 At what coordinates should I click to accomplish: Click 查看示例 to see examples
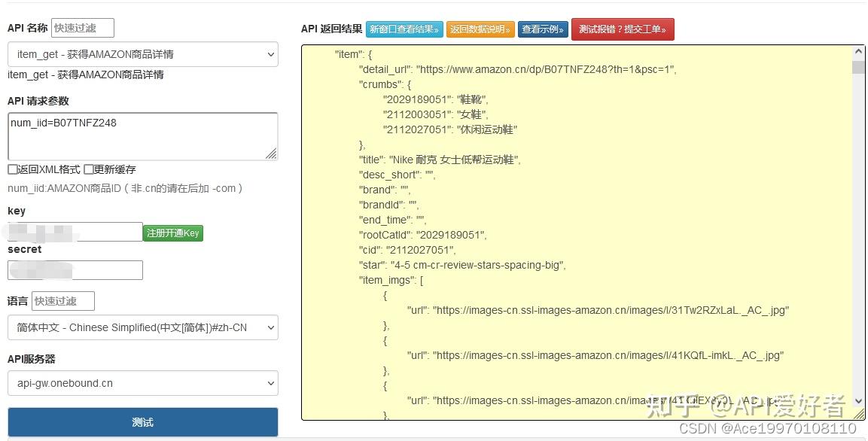543,29
